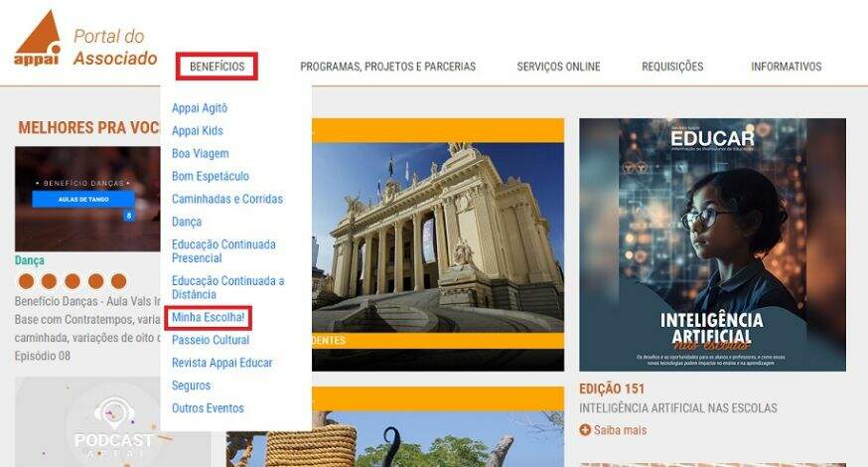Select Dança in the Benefícios dropdown

tap(187, 222)
